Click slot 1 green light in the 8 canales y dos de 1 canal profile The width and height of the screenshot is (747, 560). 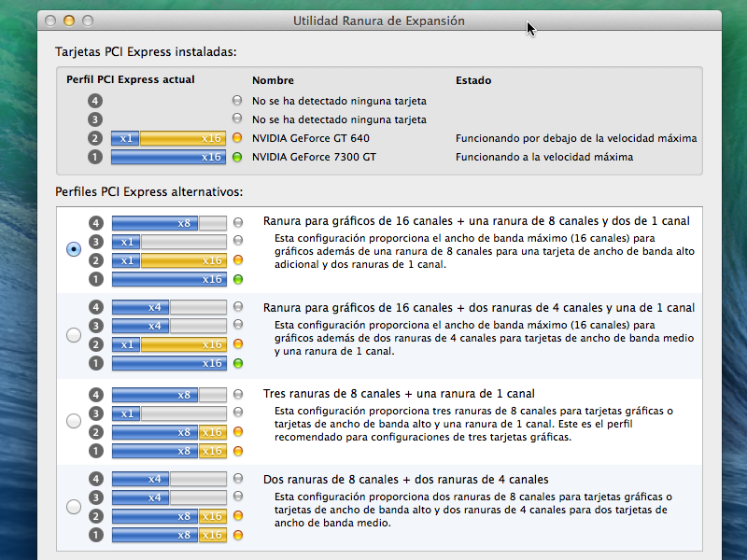point(238,279)
